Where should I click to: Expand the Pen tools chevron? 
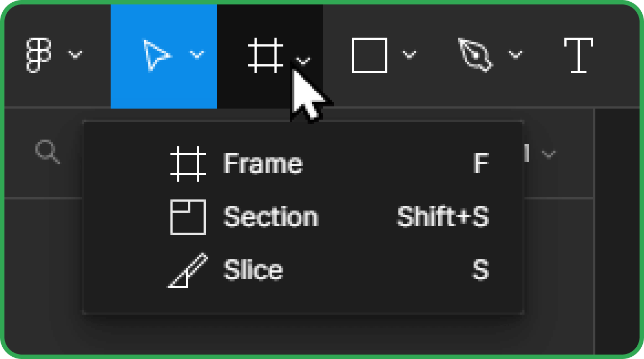516,54
